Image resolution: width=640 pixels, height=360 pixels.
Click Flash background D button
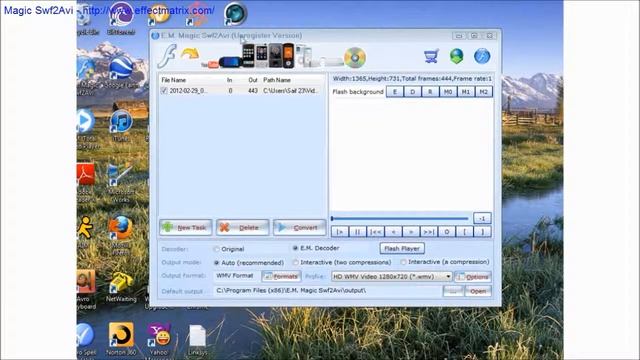tap(412, 92)
